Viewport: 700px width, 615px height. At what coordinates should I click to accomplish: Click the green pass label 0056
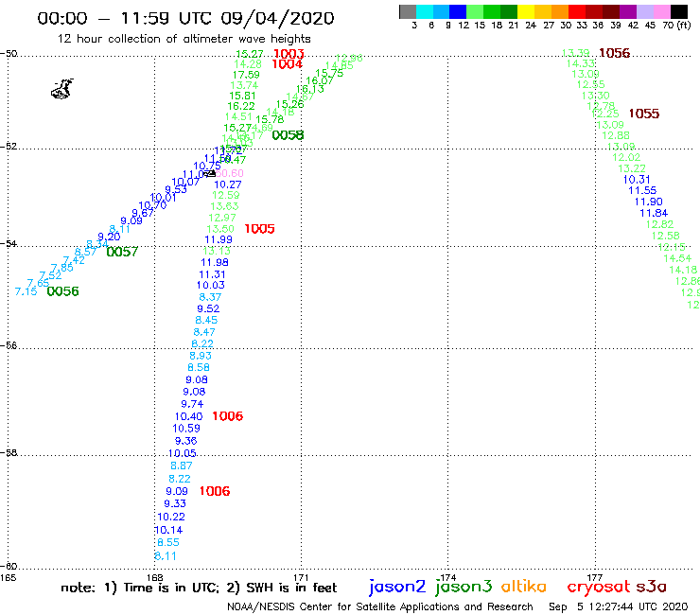[x=63, y=291]
